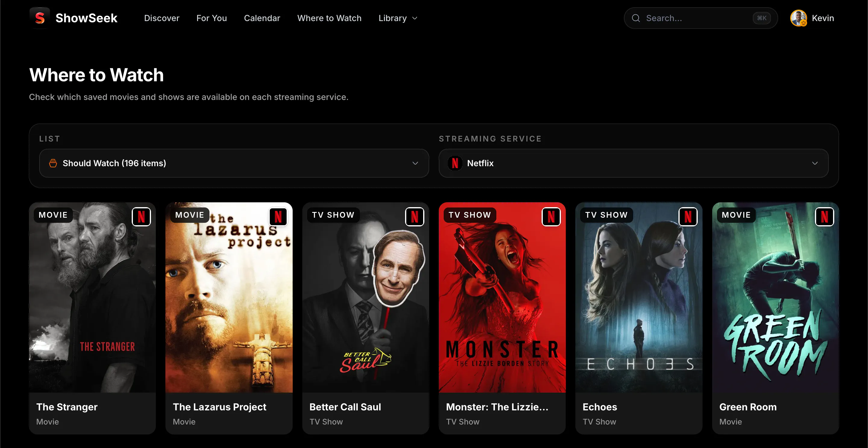868x448 pixels.
Task: Select the Where to Watch nav item
Action: point(329,18)
